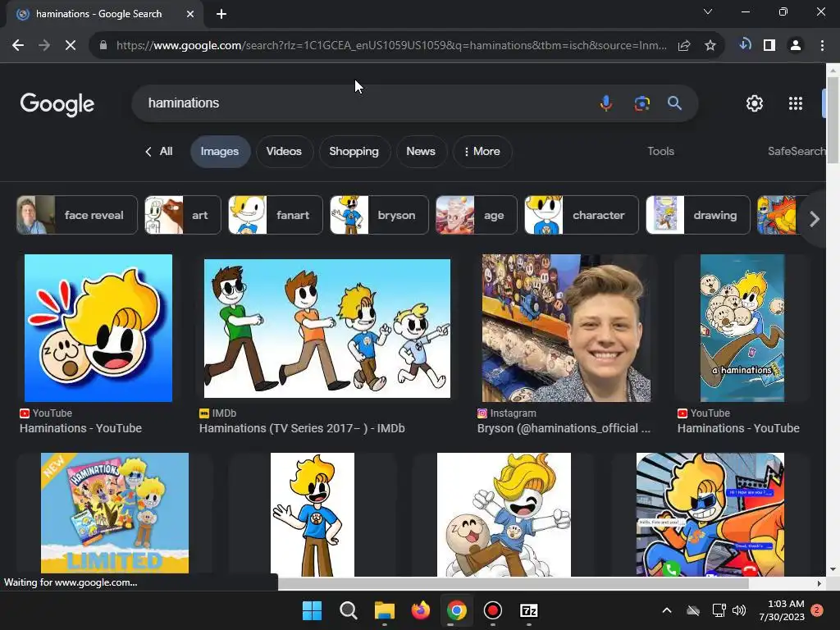Image resolution: width=840 pixels, height=630 pixels.
Task: Open File Explorer from taskbar
Action: click(x=384, y=610)
